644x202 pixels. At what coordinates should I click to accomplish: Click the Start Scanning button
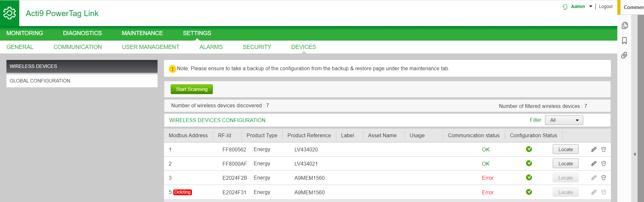coord(192,89)
